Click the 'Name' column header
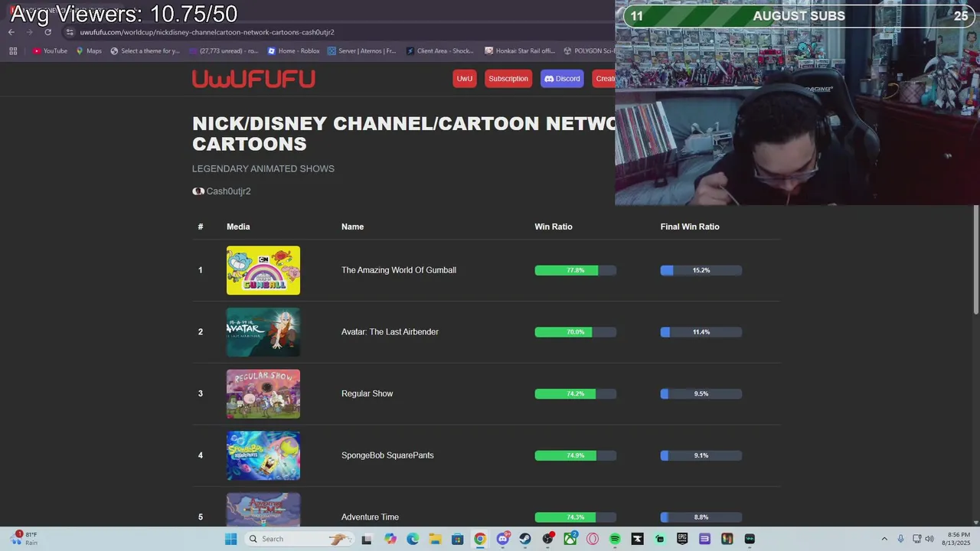This screenshot has height=551, width=980. [352, 227]
